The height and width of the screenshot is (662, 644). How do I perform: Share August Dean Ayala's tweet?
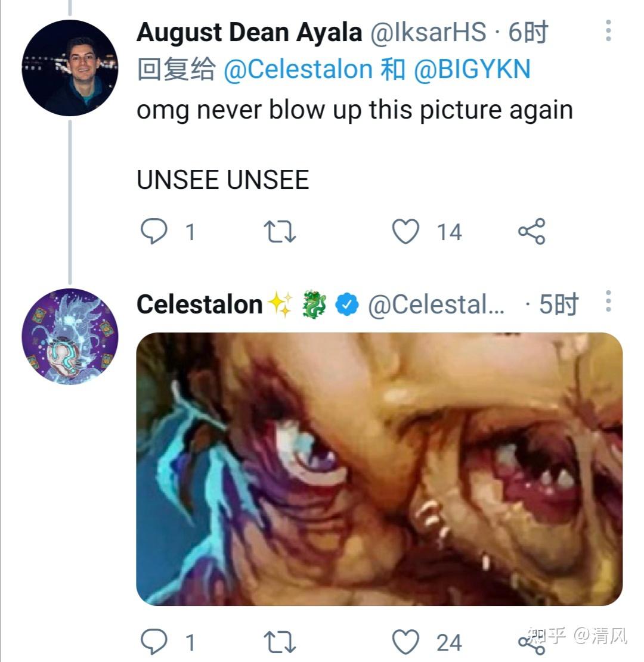(x=531, y=231)
